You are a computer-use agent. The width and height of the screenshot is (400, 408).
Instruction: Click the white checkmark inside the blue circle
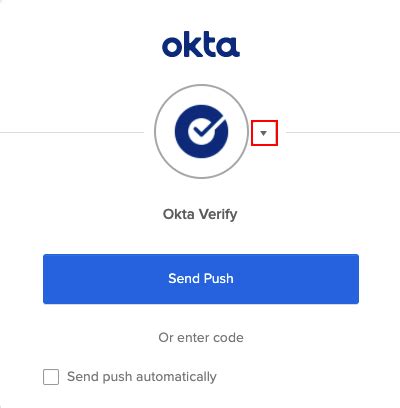207,128
